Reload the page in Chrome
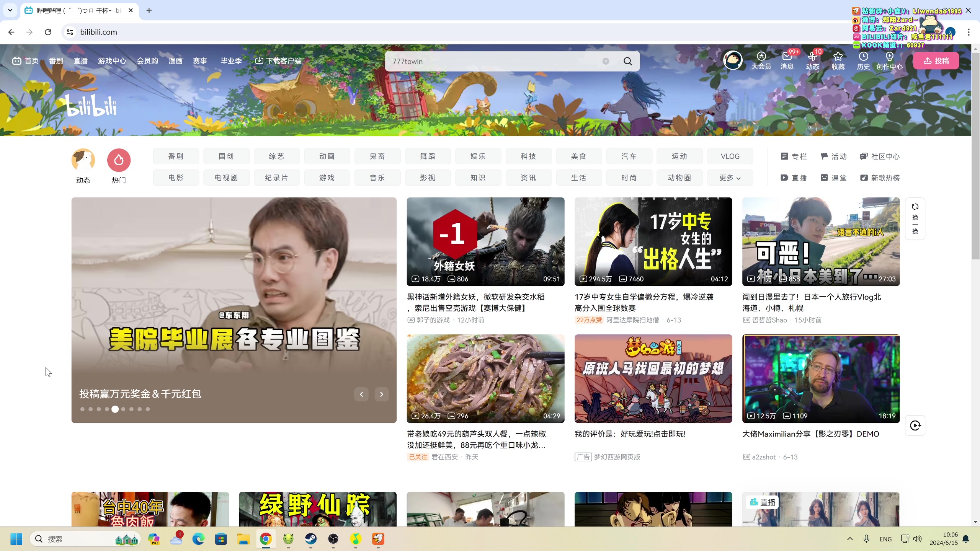The width and height of the screenshot is (980, 551). tap(48, 32)
